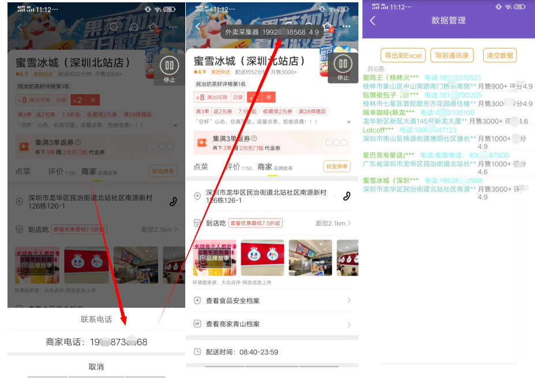Expand 到店吃 using the 距您2.1km chevron
The width and height of the screenshot is (535, 392).
click(349, 223)
